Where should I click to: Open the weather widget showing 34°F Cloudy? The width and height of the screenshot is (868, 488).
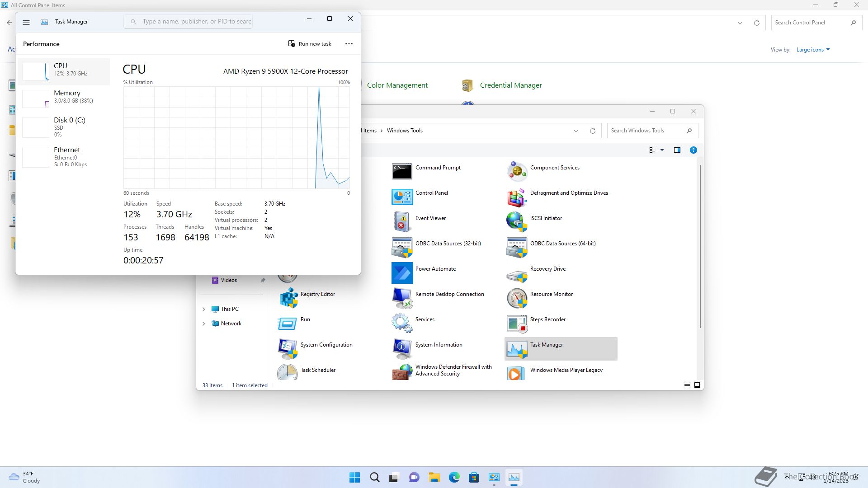tap(25, 477)
